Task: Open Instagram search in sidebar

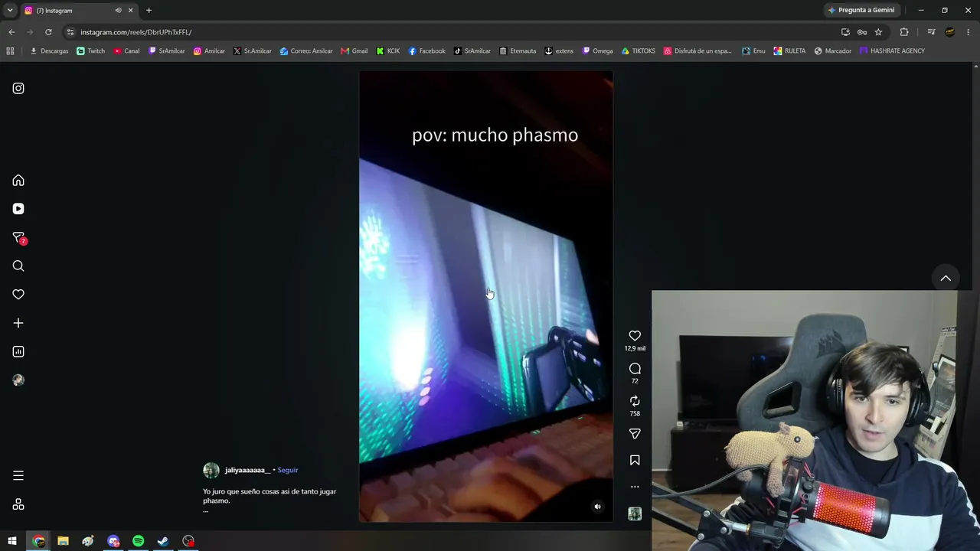Action: 18,266
